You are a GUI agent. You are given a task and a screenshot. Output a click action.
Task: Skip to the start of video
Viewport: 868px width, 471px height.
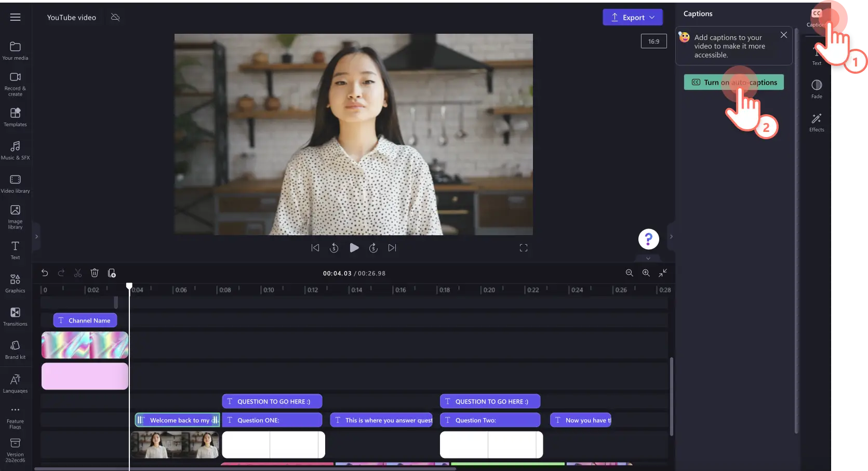tap(315, 248)
